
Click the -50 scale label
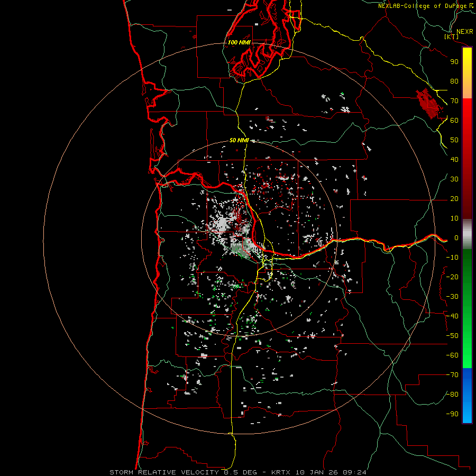click(452, 336)
